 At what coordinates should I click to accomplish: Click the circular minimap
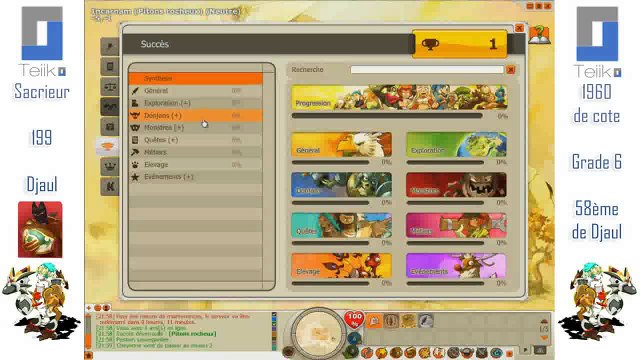tap(318, 332)
